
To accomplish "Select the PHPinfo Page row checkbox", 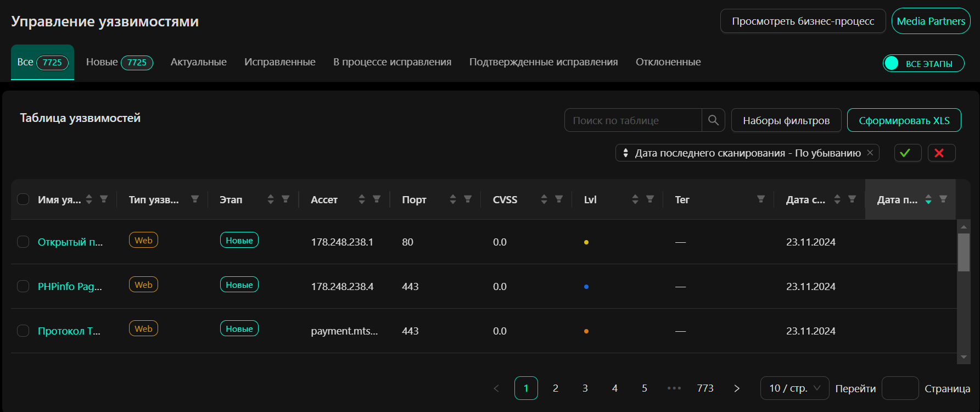I will coord(23,286).
